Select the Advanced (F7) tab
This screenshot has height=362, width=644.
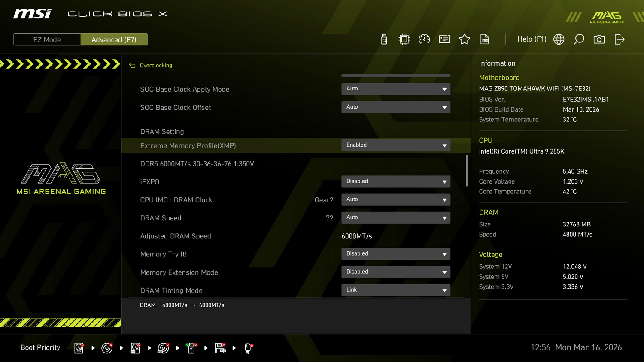tap(114, 39)
